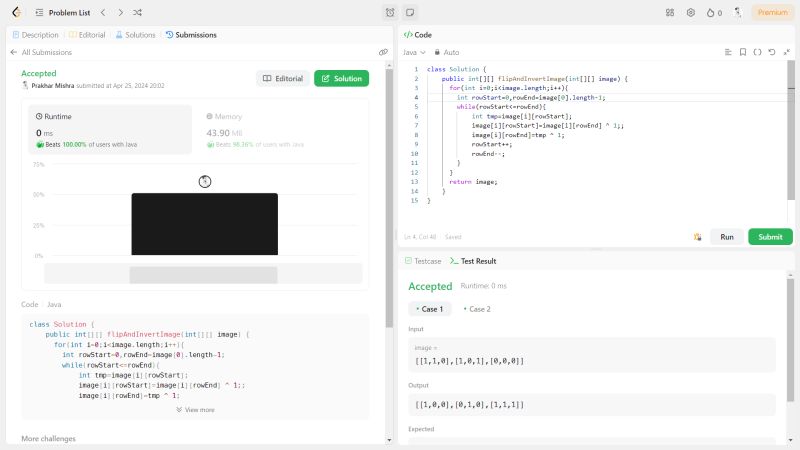
Task: Click 'return image;' line in the editor
Action: pyautogui.click(x=473, y=182)
